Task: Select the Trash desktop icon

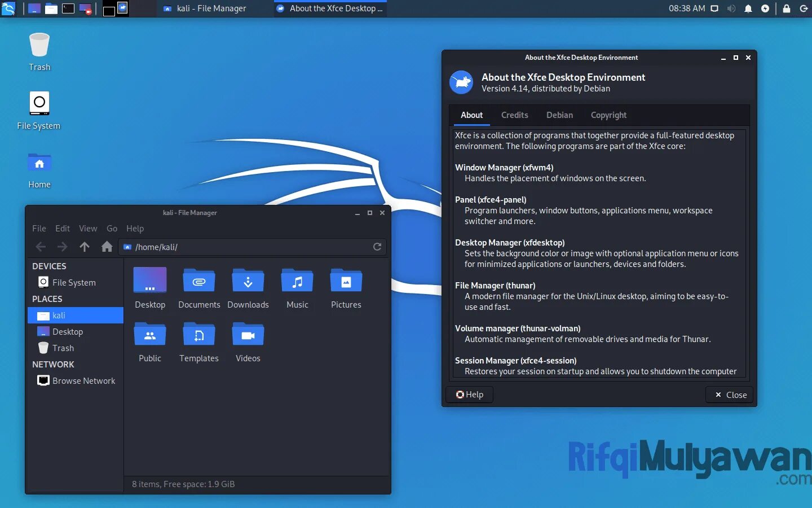Action: [x=39, y=52]
